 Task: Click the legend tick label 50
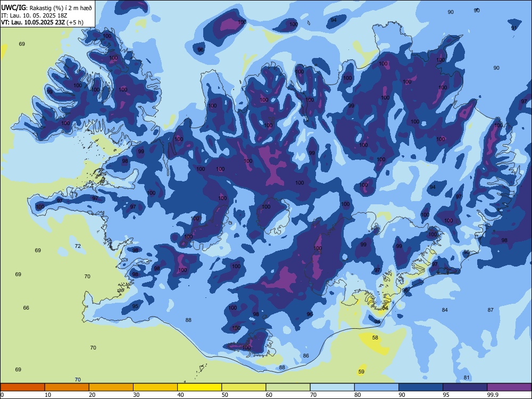tap(225, 395)
